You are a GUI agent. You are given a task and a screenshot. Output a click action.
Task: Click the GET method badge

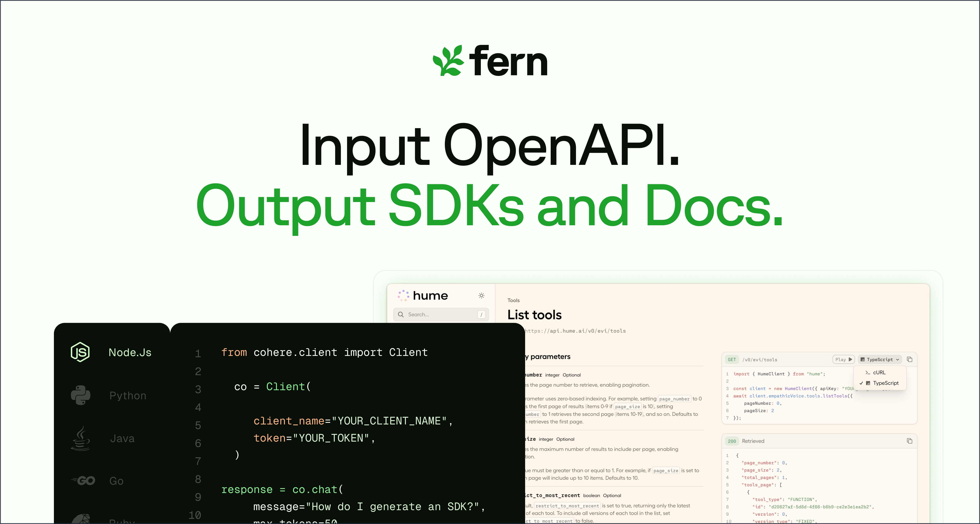(x=732, y=359)
